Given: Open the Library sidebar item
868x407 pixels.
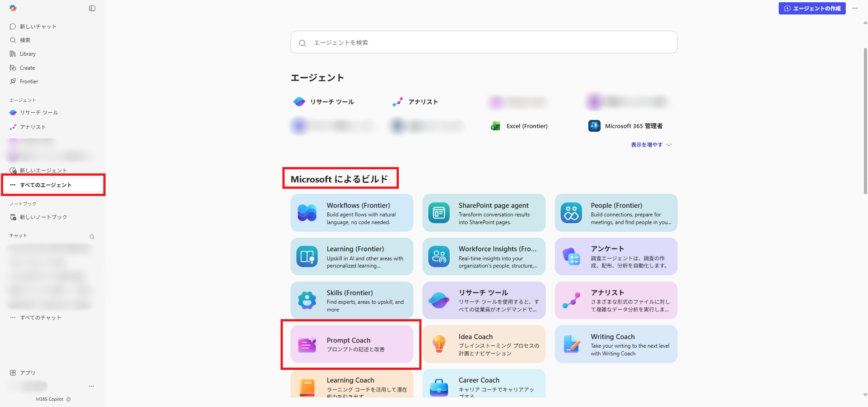Looking at the screenshot, I should click(23, 54).
